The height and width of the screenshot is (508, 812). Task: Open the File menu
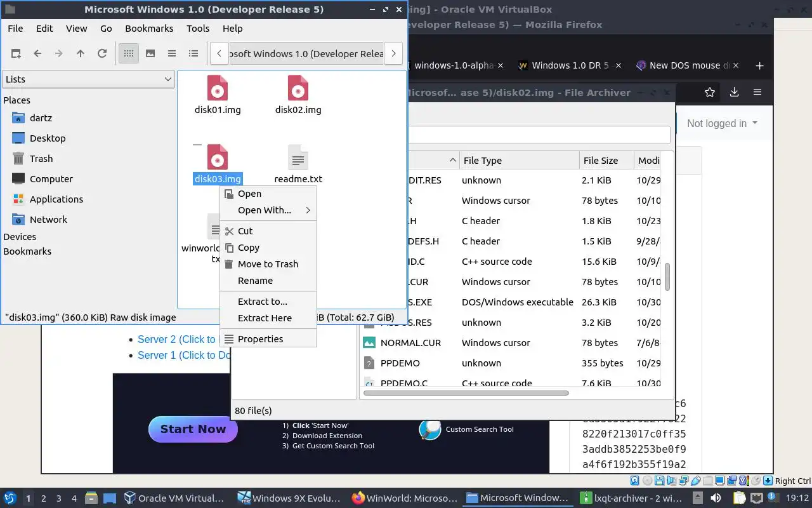(15, 29)
